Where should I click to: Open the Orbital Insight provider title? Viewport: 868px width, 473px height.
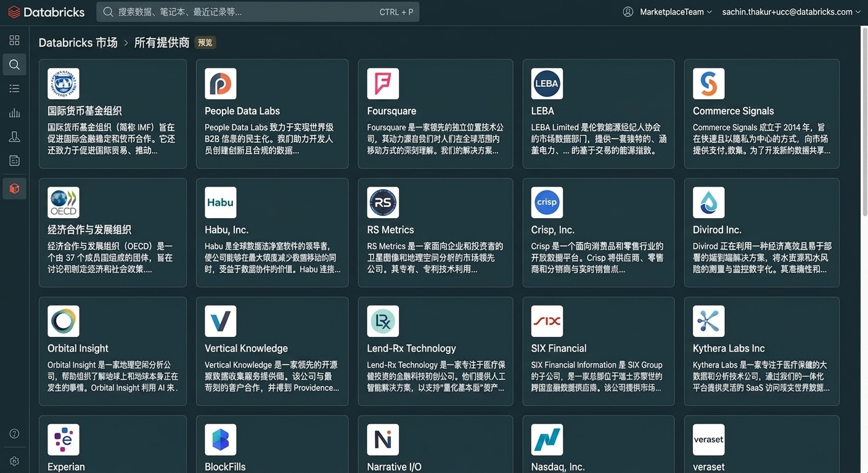[78, 349]
